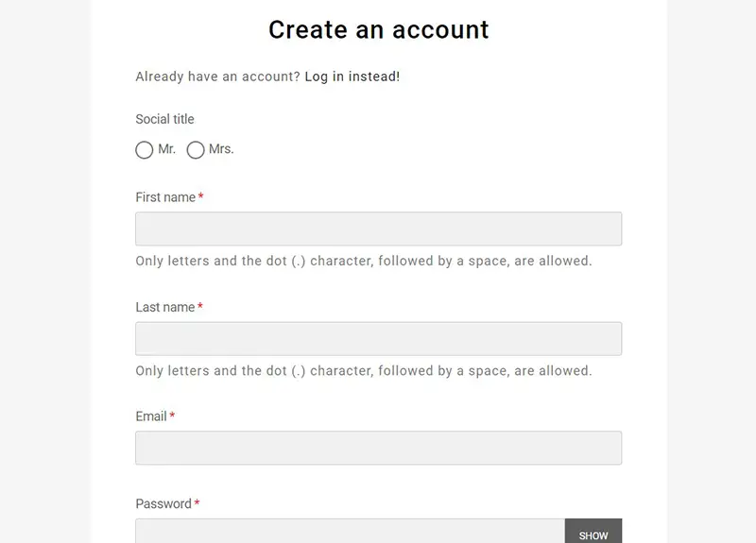Screen dimensions: 756x543
Task: Click into the Email input field
Action: coord(379,448)
